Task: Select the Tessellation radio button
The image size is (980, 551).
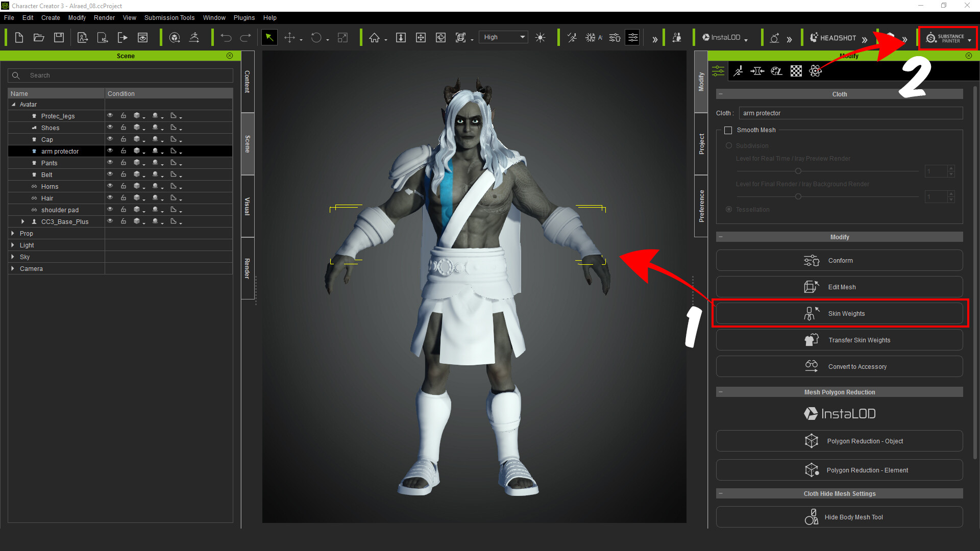Action: click(728, 209)
